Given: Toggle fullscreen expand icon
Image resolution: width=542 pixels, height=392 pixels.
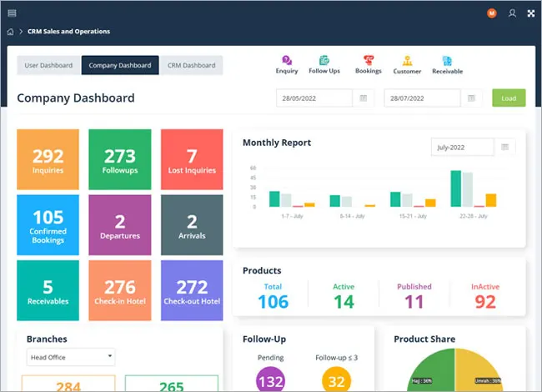Looking at the screenshot, I should (531, 13).
